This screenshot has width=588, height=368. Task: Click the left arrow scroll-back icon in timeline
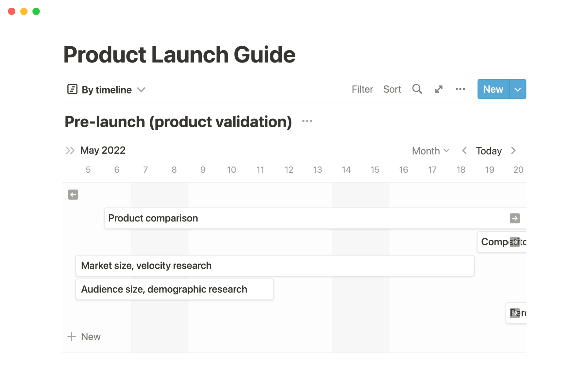coord(73,194)
